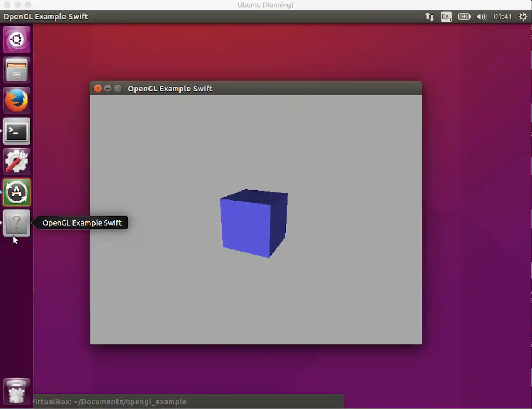Launch Firefox web browser
The height and width of the screenshot is (409, 532).
[17, 100]
